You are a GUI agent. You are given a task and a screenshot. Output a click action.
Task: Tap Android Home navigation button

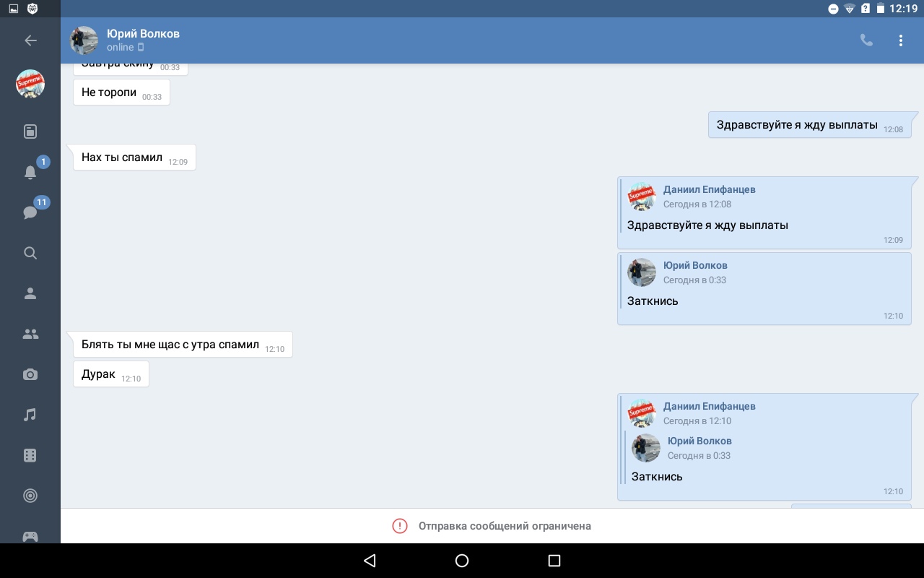[462, 561]
